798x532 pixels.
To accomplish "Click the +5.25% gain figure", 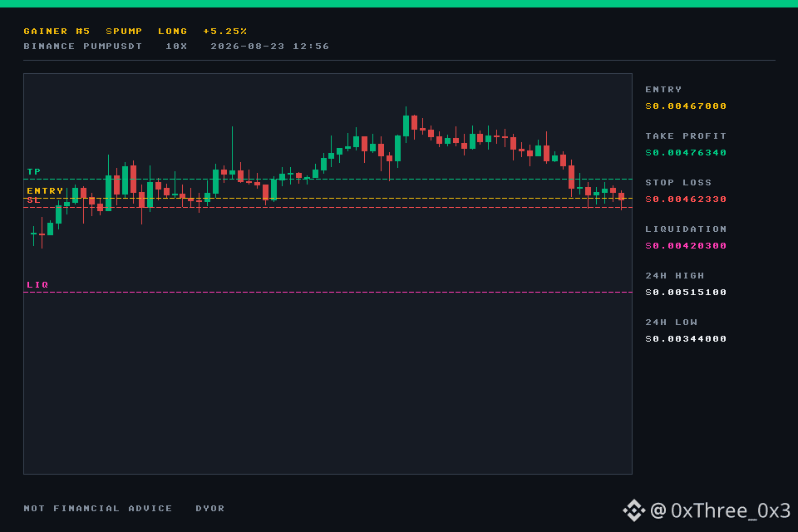I will point(225,31).
